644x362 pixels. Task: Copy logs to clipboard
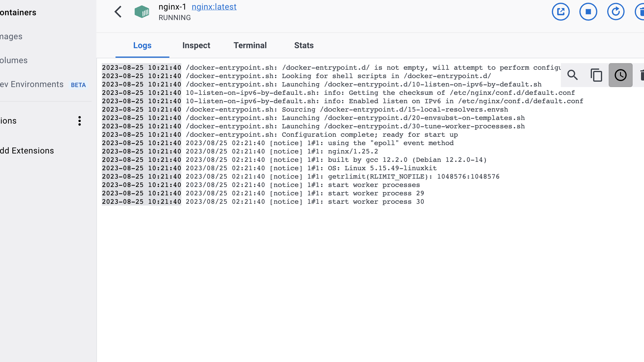(x=596, y=75)
